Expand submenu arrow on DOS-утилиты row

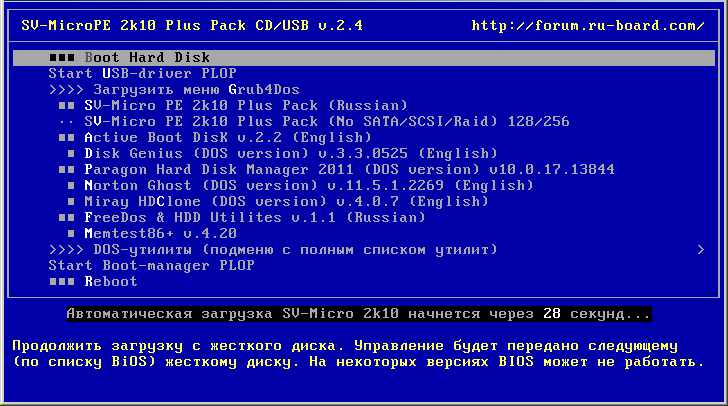pyautogui.click(x=701, y=249)
